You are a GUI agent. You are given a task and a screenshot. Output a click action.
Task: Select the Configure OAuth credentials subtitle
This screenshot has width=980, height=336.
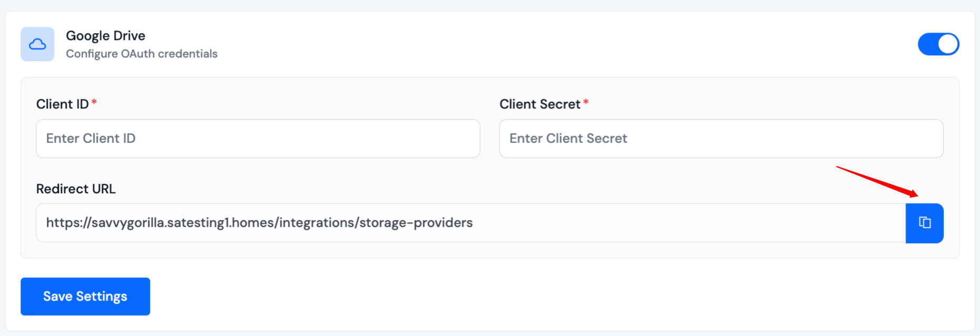(141, 53)
